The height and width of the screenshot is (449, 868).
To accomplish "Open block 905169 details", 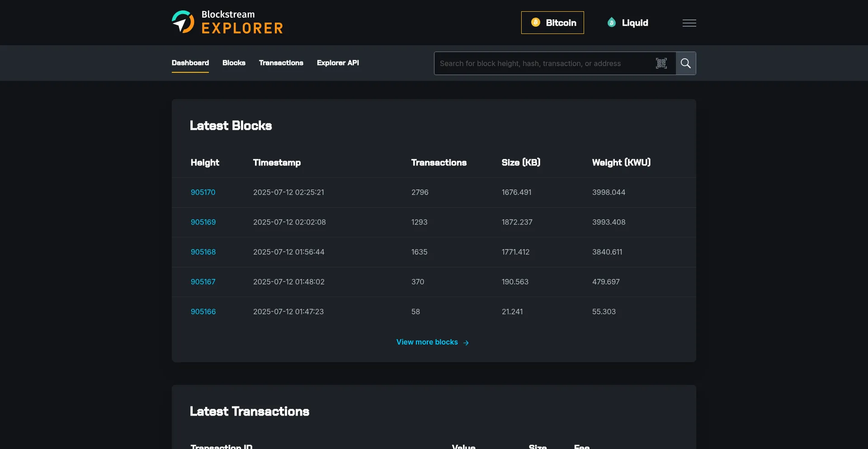I will pyautogui.click(x=203, y=222).
